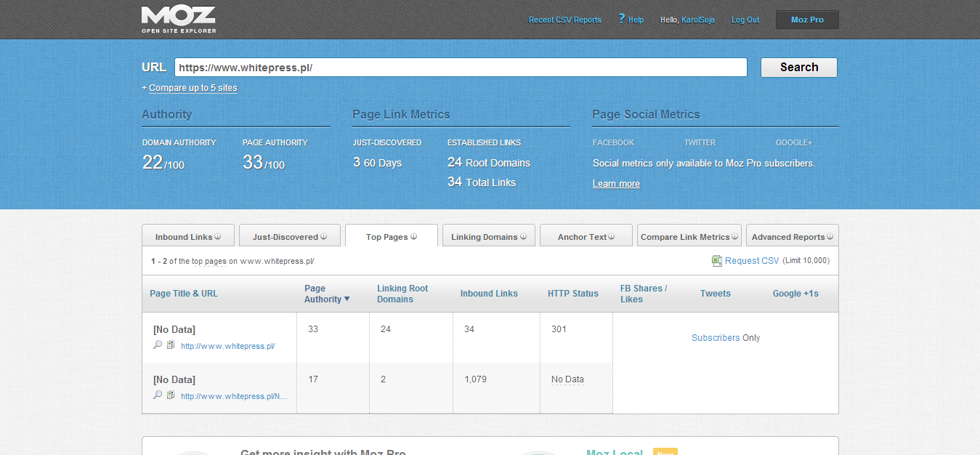Click the TWITTER label under Page Social Metrics
The width and height of the screenshot is (980, 455).
[700, 142]
